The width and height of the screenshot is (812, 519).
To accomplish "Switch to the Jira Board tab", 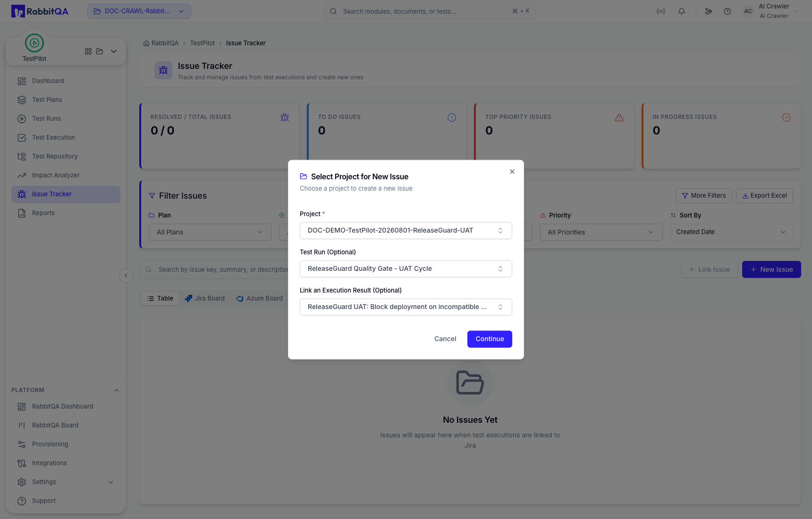I will click(204, 299).
